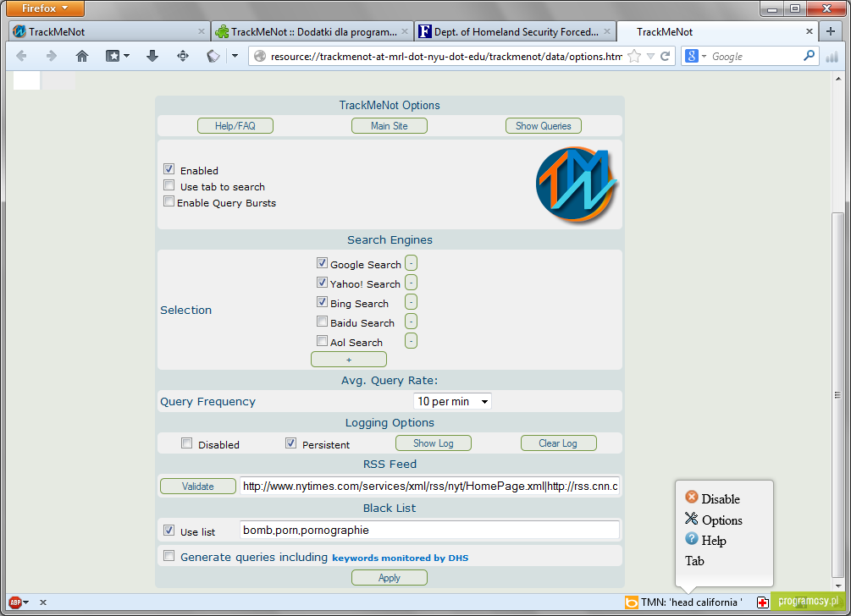Validate the RSS feed
This screenshot has height=616, width=851.
click(x=197, y=486)
